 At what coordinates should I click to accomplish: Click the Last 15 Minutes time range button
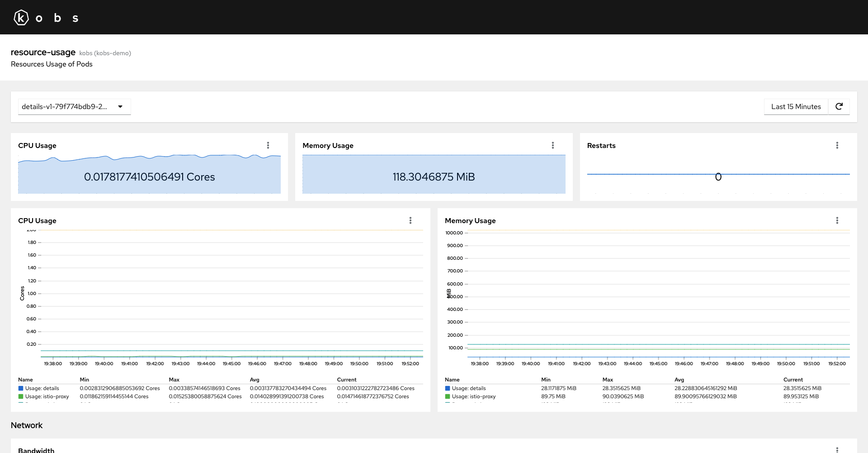click(x=796, y=107)
